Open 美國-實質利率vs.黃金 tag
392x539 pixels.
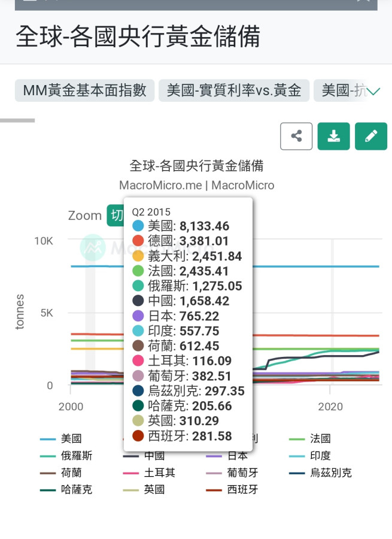click(234, 90)
